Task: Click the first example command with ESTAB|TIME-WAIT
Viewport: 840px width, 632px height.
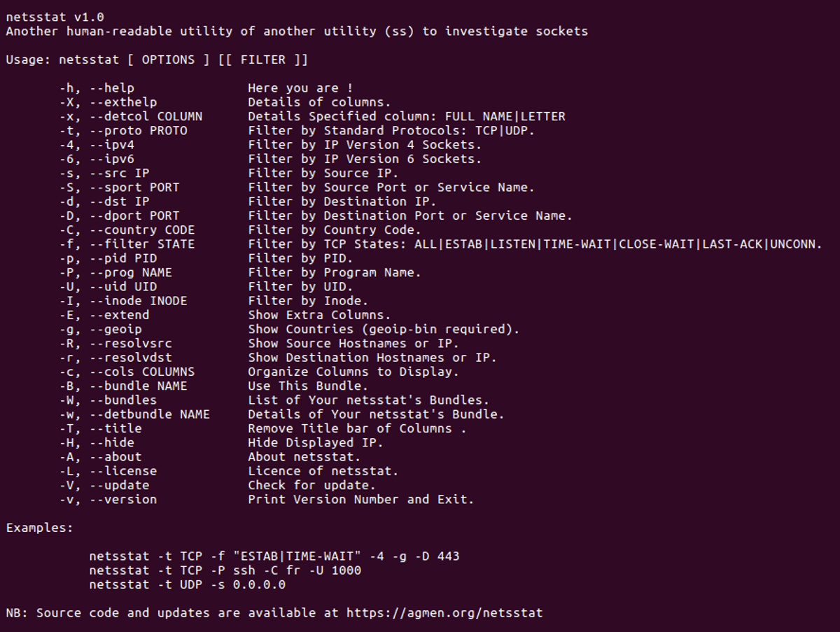Action: [274, 556]
